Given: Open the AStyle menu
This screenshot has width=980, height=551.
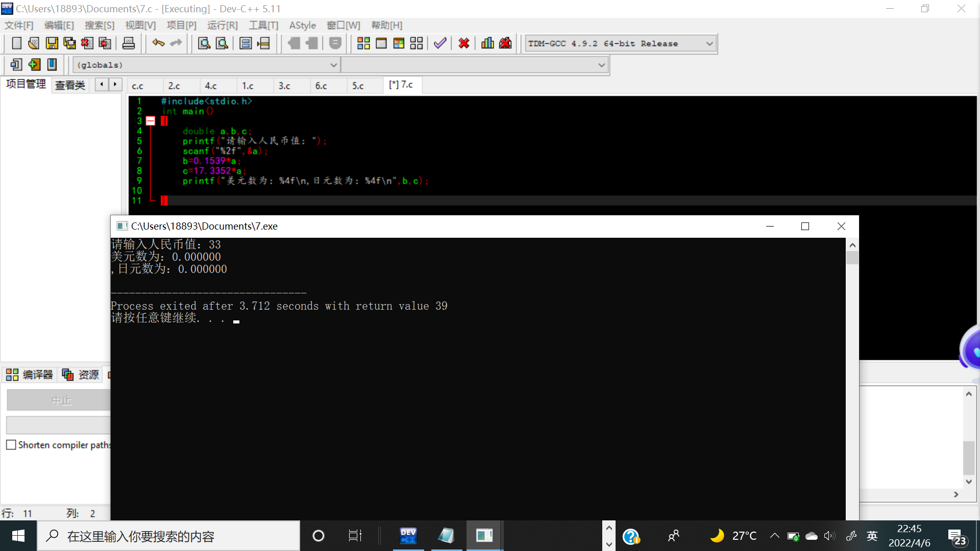Looking at the screenshot, I should 302,26.
